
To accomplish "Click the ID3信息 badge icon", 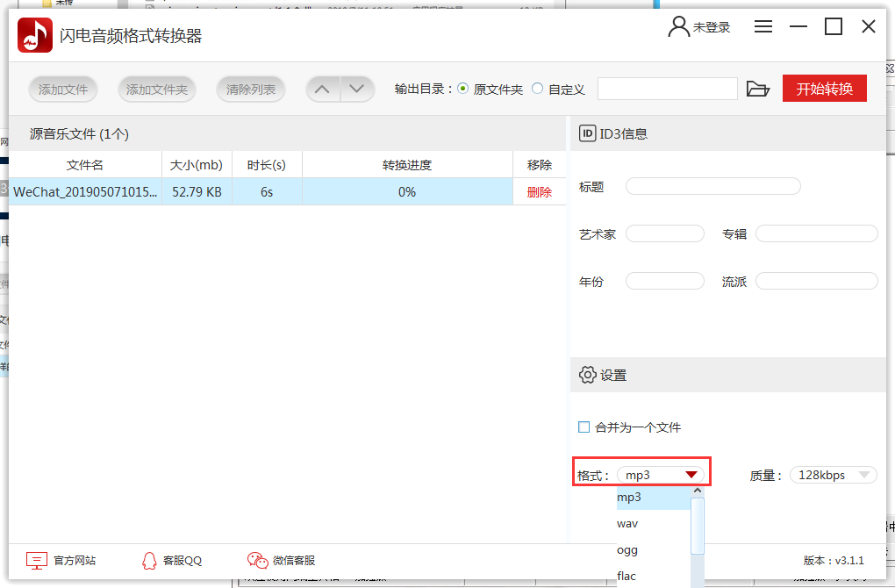I will pyautogui.click(x=585, y=132).
